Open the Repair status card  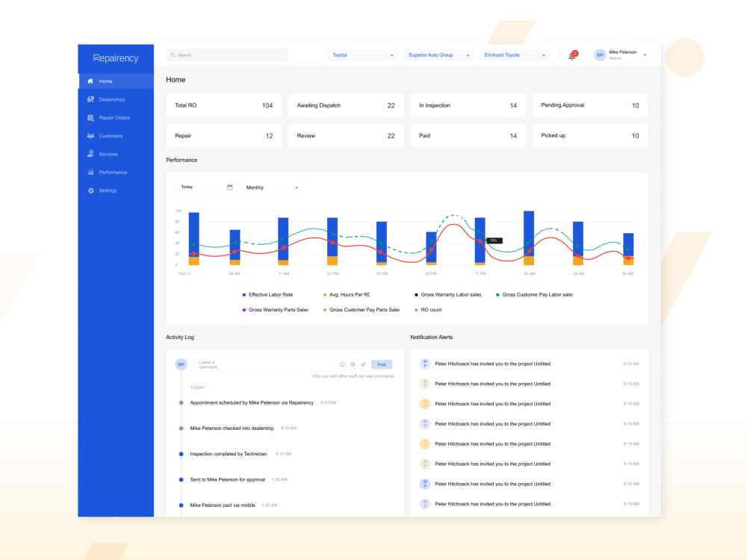coord(224,136)
